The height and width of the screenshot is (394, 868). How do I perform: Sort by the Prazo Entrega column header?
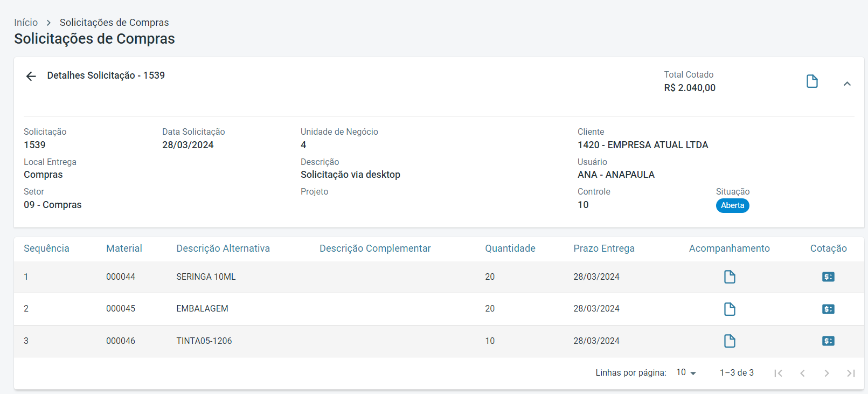coord(603,248)
